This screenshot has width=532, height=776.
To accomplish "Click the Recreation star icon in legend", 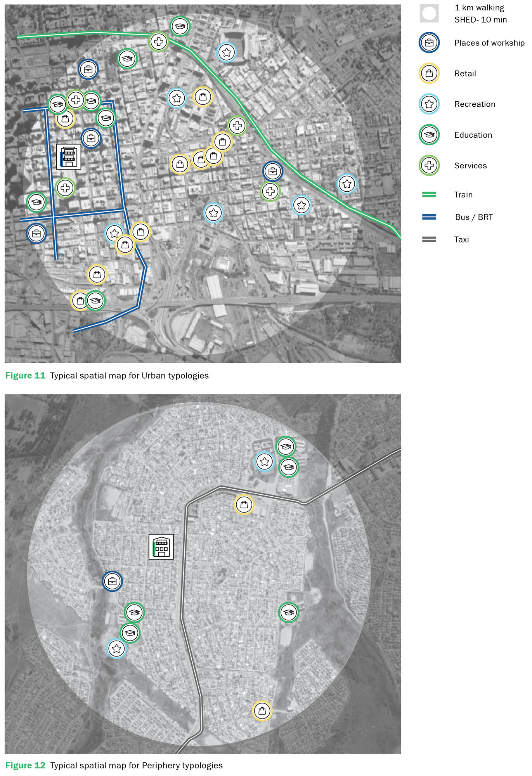I will [x=429, y=104].
